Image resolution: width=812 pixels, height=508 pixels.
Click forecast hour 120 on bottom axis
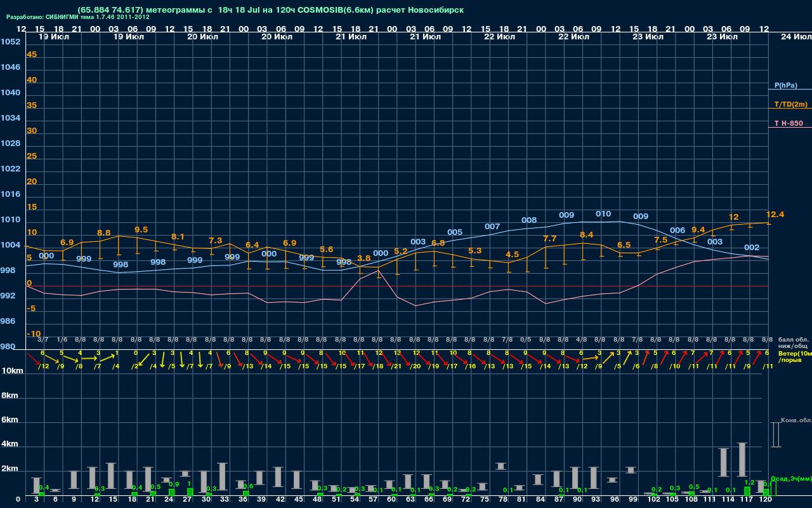coord(766,500)
